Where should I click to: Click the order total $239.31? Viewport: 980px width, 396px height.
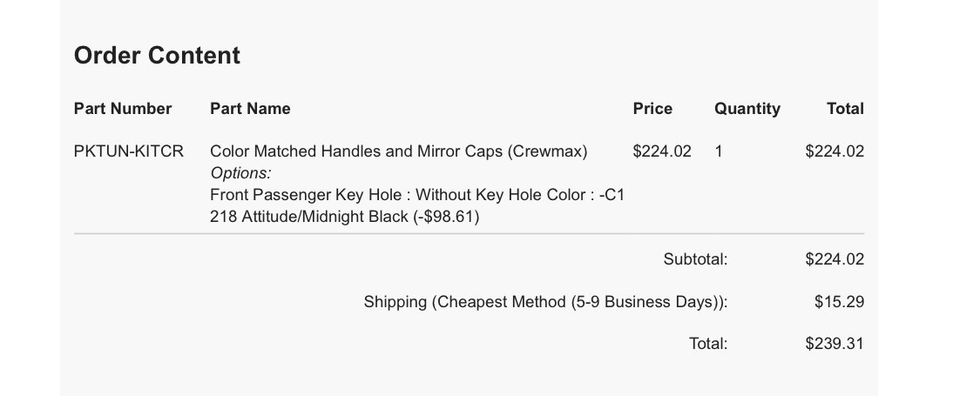(x=835, y=344)
